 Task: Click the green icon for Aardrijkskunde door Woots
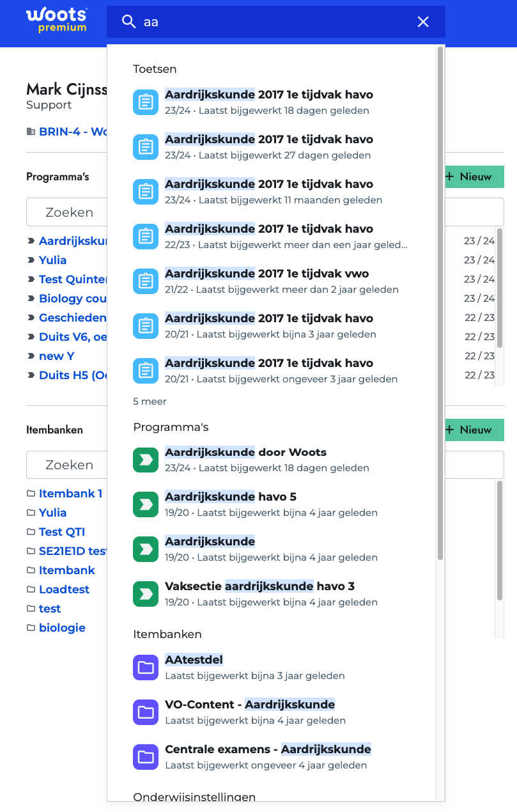click(146, 460)
